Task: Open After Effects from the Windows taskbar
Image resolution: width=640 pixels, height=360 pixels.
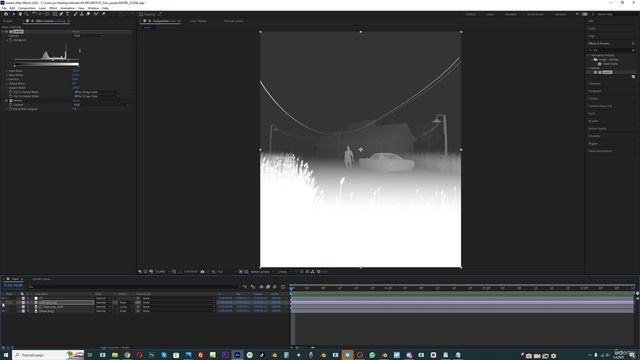Action: coord(237,355)
